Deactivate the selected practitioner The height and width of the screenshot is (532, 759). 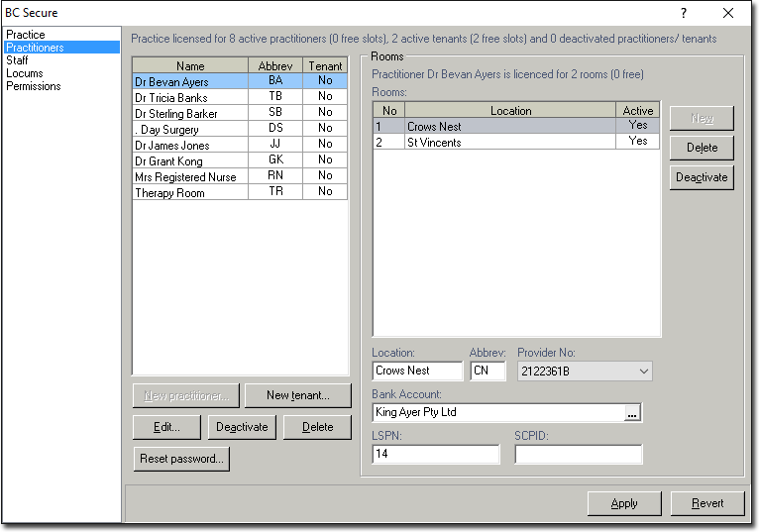click(x=242, y=427)
